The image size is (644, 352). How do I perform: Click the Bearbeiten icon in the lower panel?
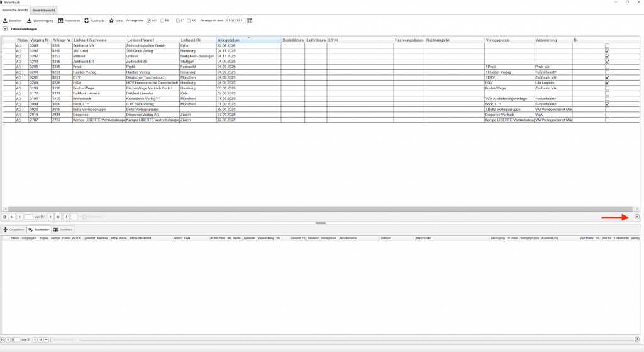click(x=31, y=230)
